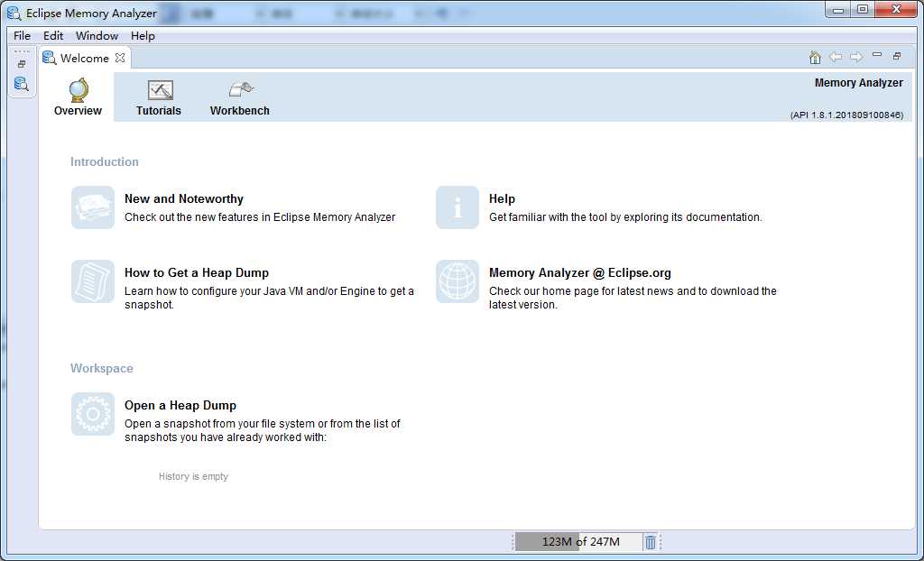Image resolution: width=924 pixels, height=561 pixels.
Task: Open the Help menu
Action: coord(143,36)
